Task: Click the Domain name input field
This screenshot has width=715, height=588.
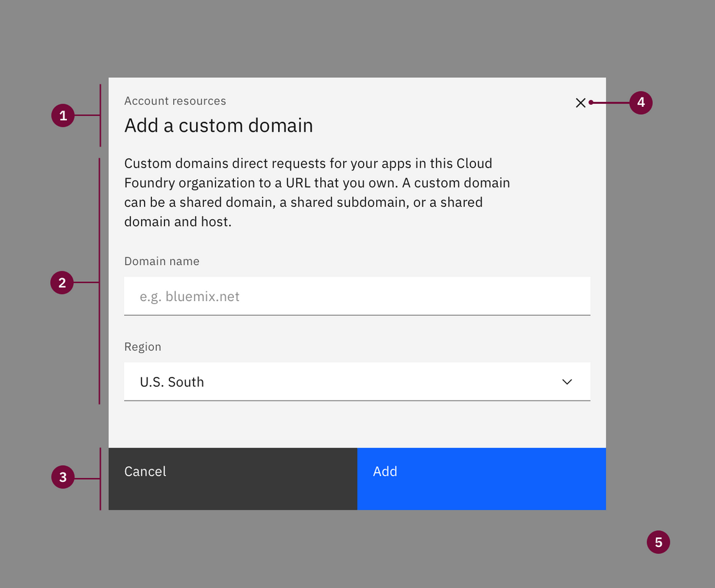Action: [x=357, y=296]
